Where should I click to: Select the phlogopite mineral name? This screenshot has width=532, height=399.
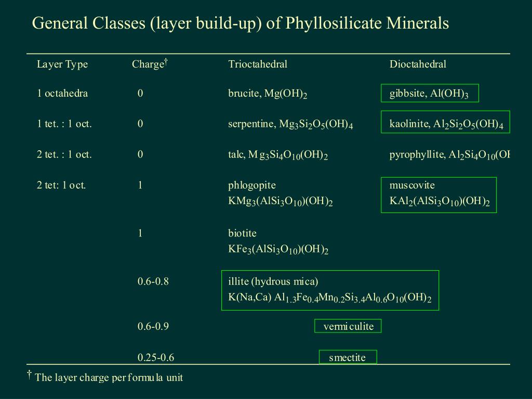(x=252, y=185)
